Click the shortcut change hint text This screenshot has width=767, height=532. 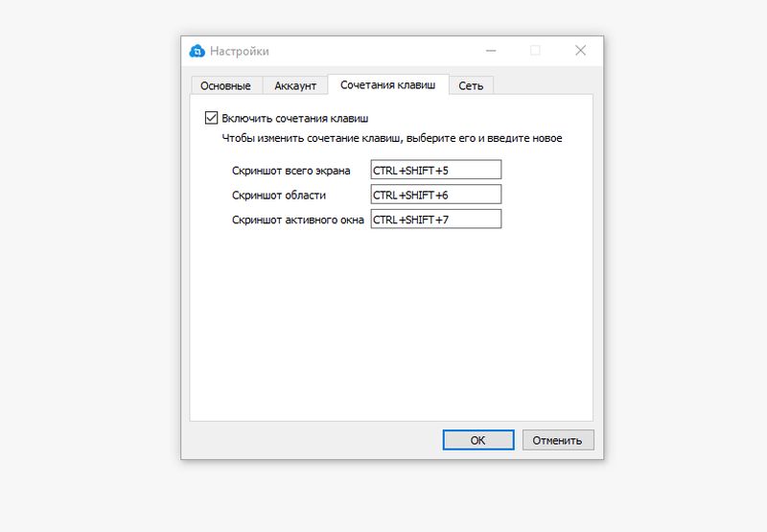point(392,138)
